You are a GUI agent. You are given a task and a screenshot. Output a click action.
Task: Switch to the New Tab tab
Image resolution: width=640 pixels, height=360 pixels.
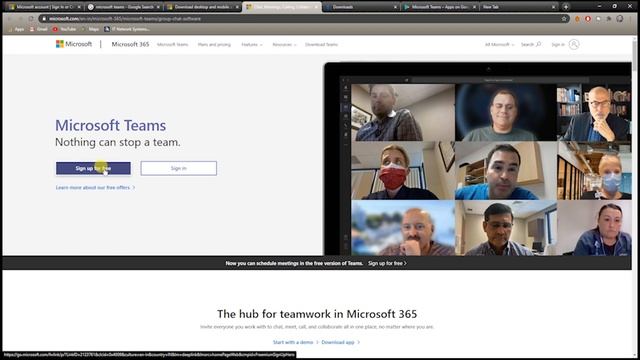pyautogui.click(x=518, y=7)
